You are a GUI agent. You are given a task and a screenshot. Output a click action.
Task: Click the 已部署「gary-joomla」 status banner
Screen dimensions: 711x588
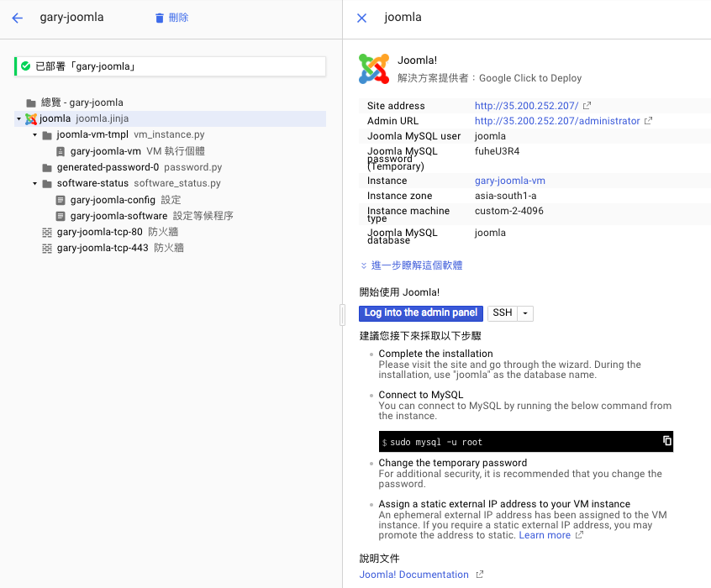click(170, 66)
